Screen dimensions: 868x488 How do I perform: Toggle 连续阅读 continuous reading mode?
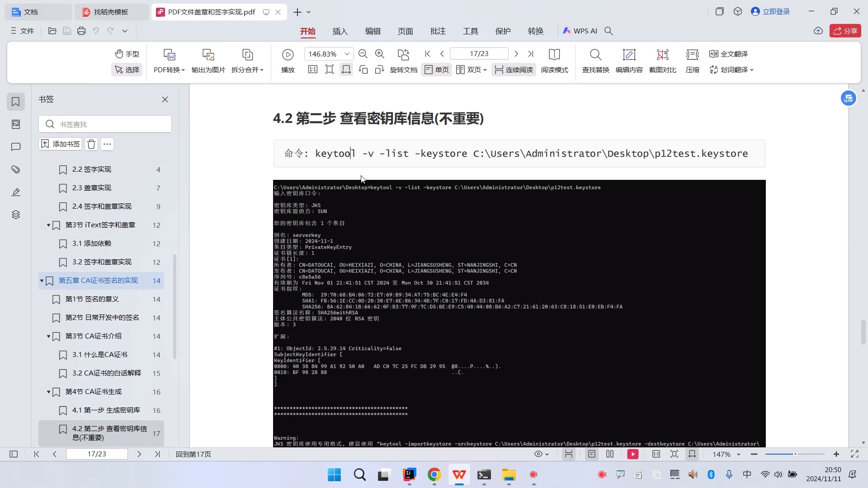point(513,70)
